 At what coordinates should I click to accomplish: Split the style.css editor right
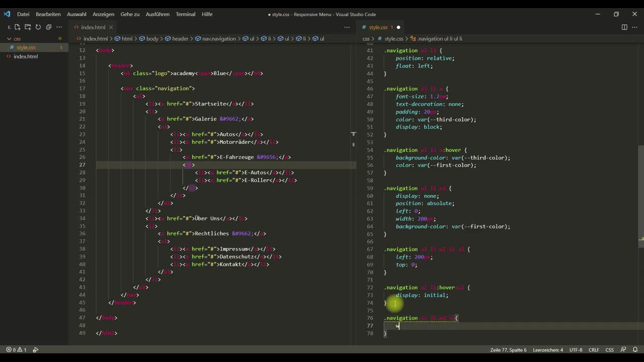[x=624, y=27]
